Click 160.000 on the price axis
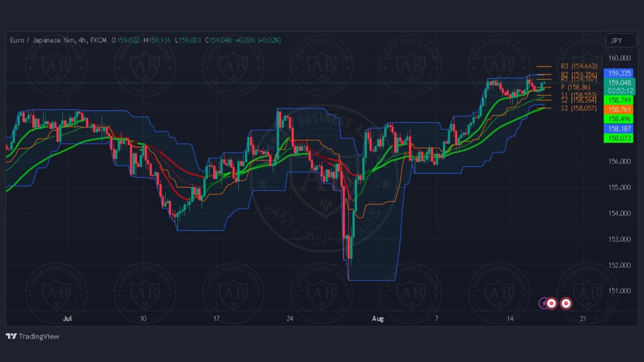644x362 pixels. click(x=620, y=58)
